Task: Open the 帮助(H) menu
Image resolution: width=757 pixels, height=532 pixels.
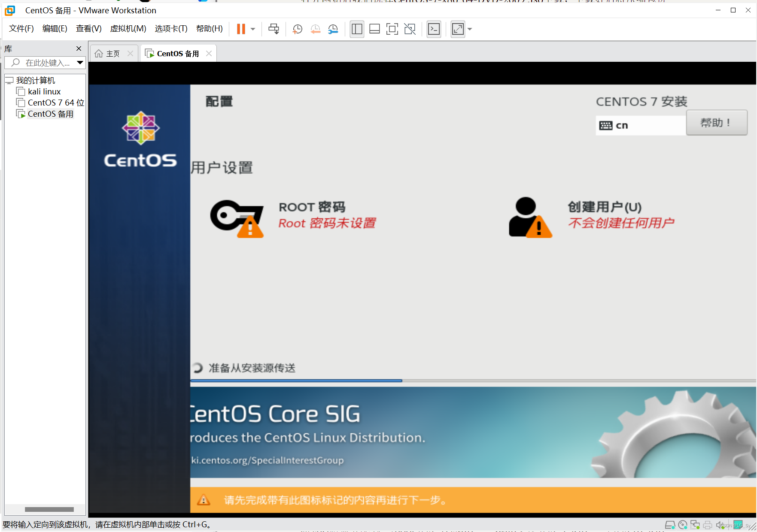Action: pyautogui.click(x=210, y=29)
